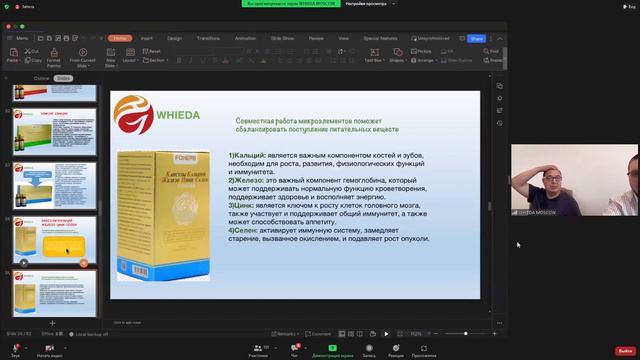Click the orange plus on slide thumbnail

click(x=84, y=263)
